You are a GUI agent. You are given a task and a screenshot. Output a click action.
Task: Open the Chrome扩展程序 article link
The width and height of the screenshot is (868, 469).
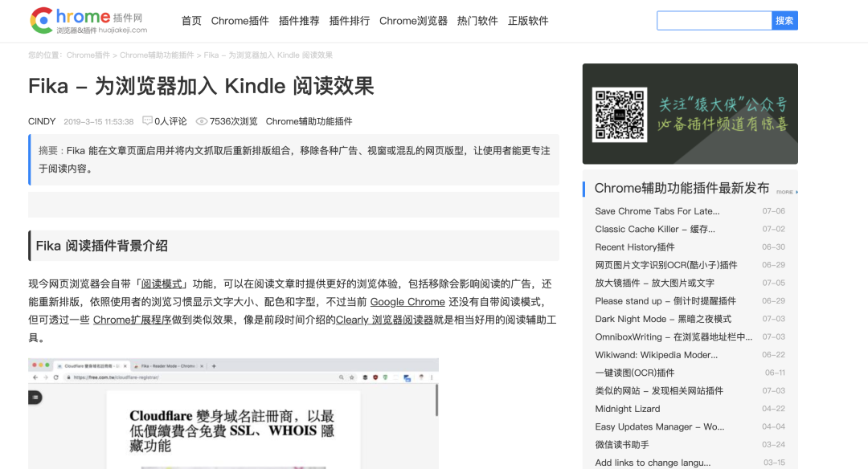tap(133, 320)
